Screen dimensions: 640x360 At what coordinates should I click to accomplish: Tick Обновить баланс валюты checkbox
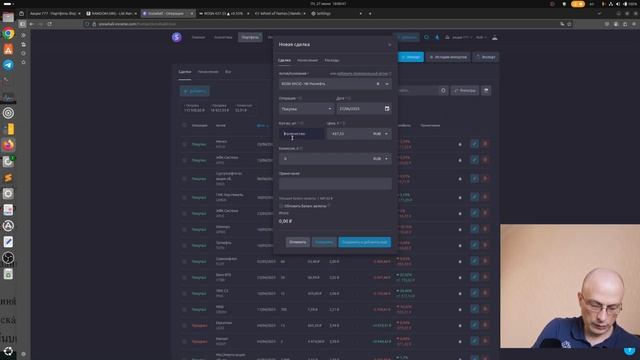[x=281, y=206]
